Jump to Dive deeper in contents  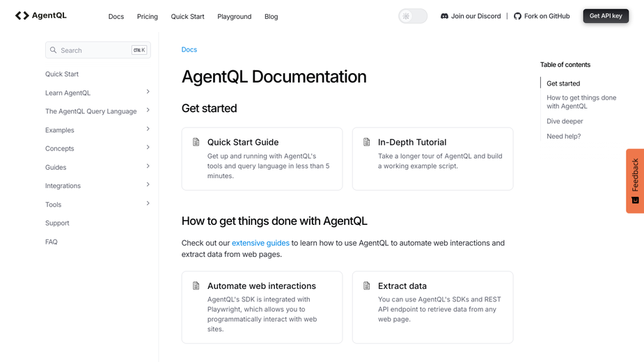[565, 121]
